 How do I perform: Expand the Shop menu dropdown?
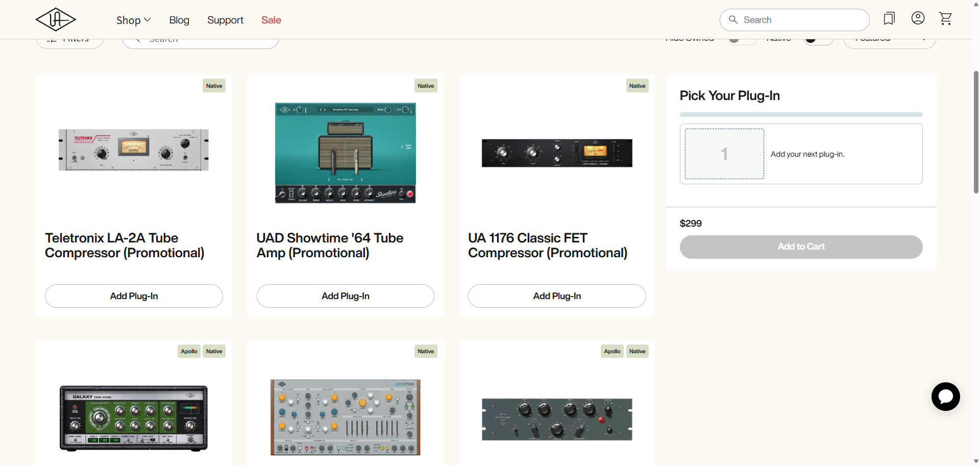tap(133, 20)
